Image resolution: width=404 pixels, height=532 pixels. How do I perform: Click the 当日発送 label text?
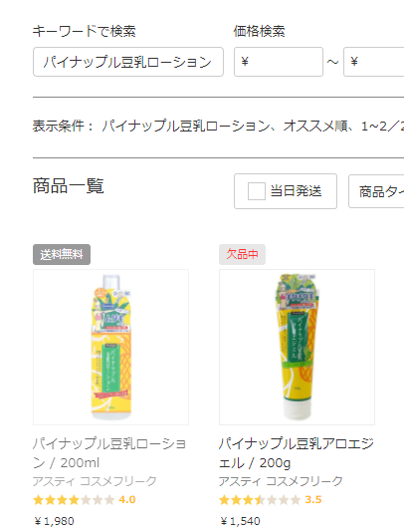pos(296,191)
